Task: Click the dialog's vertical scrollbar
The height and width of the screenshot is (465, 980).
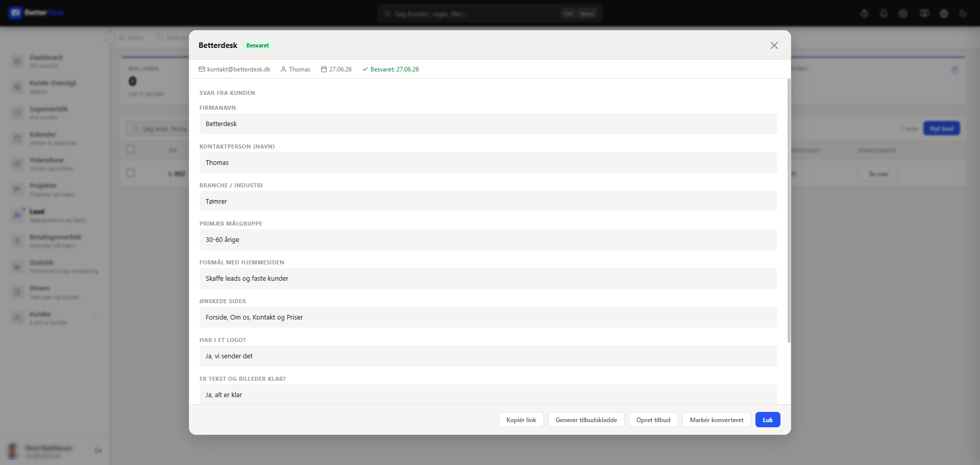Action: tap(789, 211)
